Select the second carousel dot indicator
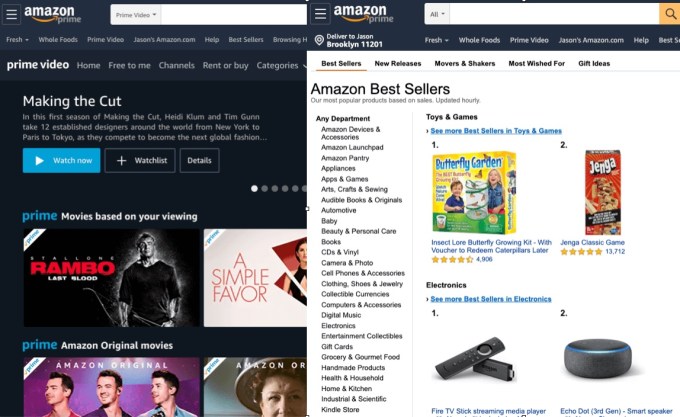This screenshot has height=417, width=680. click(x=265, y=189)
